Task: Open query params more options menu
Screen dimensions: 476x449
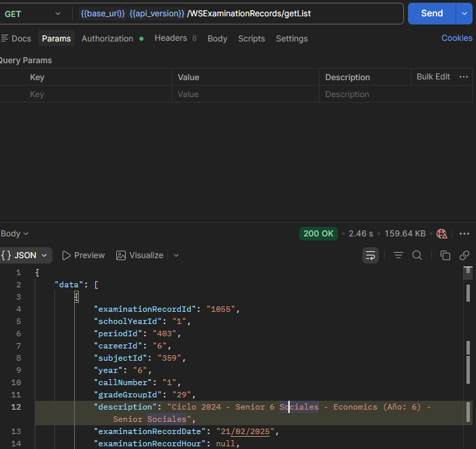Action: 464,77
